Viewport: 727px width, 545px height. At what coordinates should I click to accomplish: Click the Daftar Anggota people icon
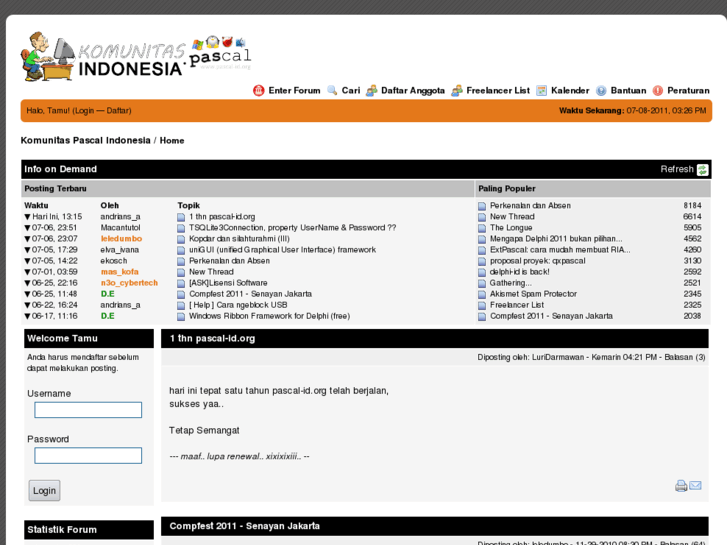(x=371, y=90)
